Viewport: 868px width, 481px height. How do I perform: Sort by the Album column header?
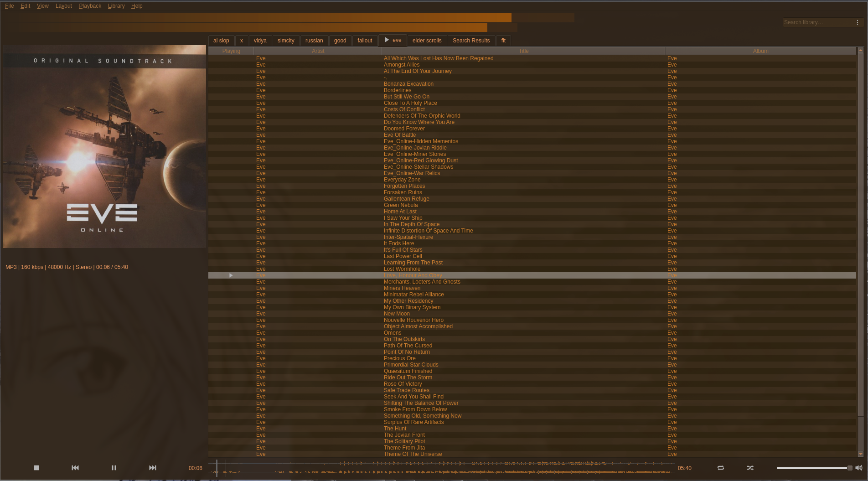tap(761, 51)
